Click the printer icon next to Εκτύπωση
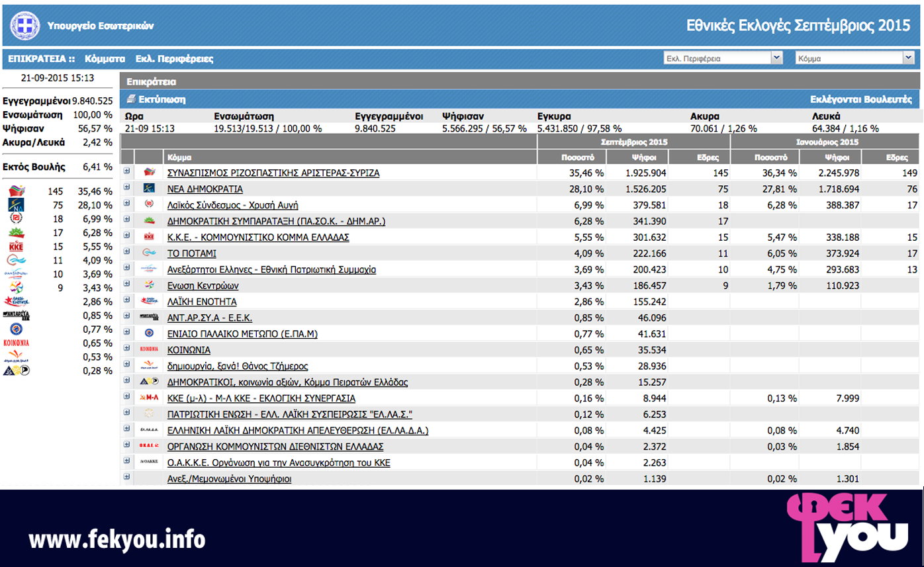The width and height of the screenshot is (924, 567). pyautogui.click(x=131, y=99)
